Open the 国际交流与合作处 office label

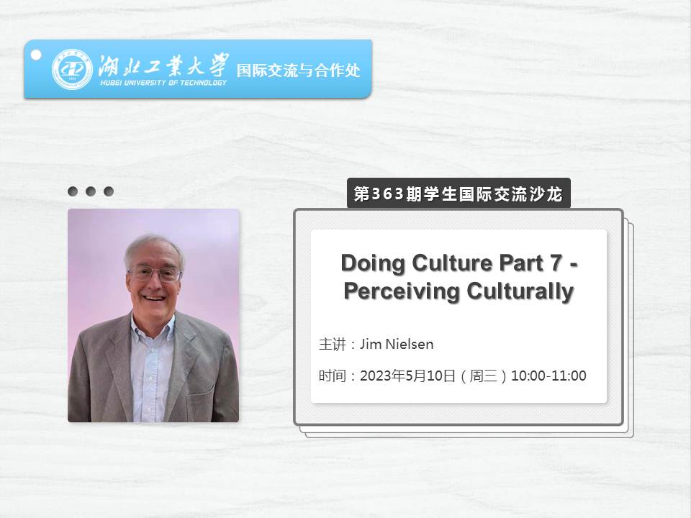pos(297,71)
